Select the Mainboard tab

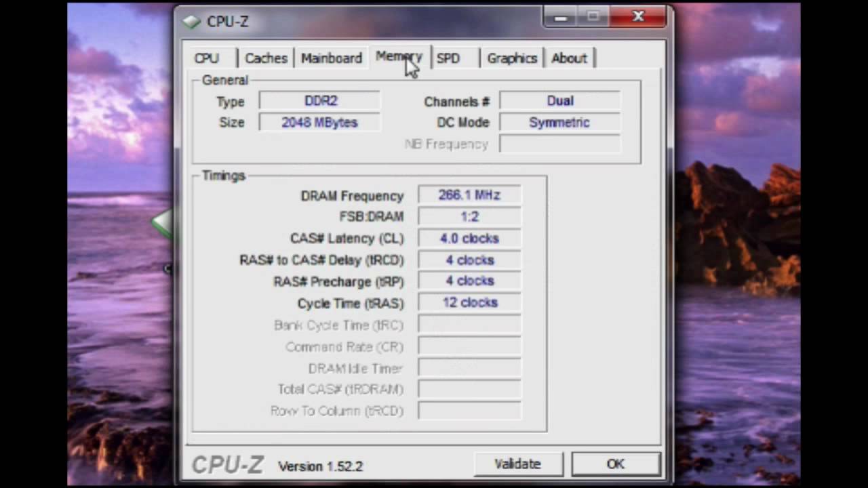click(332, 58)
